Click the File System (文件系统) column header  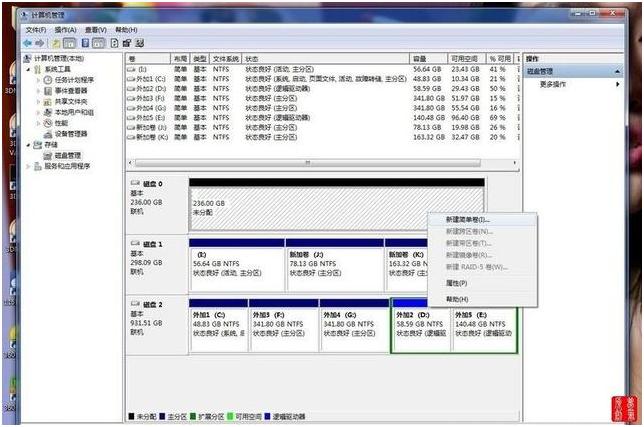(x=225, y=59)
